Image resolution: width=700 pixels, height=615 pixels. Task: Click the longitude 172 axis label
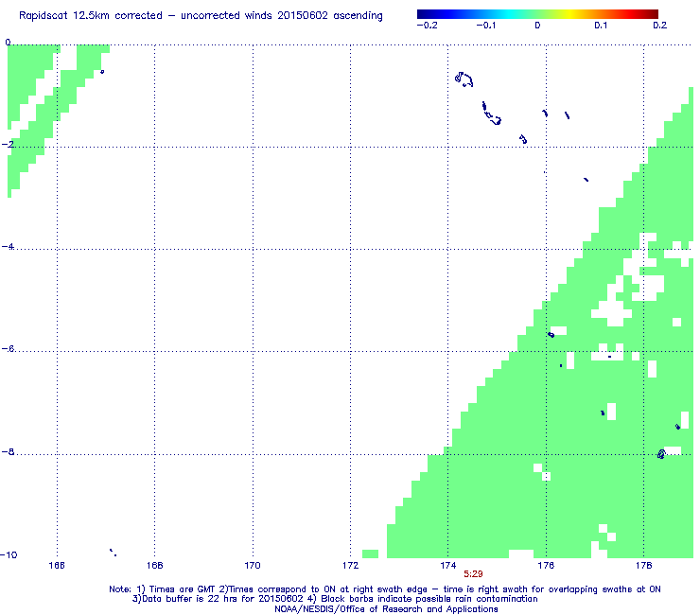tap(350, 566)
